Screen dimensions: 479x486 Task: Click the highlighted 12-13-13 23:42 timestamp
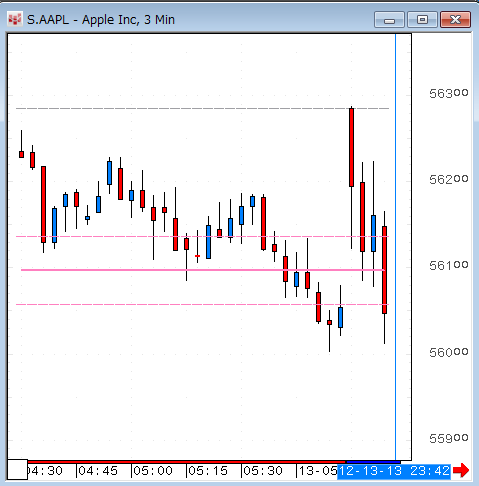pos(394,471)
